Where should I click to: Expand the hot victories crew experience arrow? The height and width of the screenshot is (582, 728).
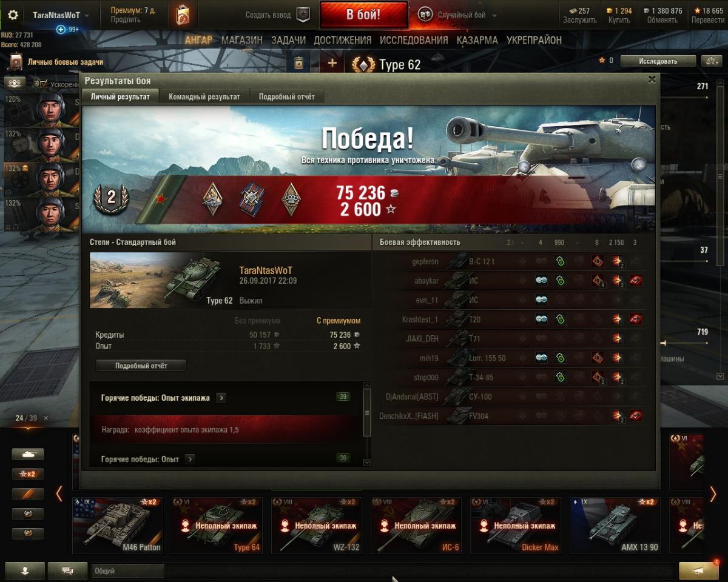click(x=221, y=398)
